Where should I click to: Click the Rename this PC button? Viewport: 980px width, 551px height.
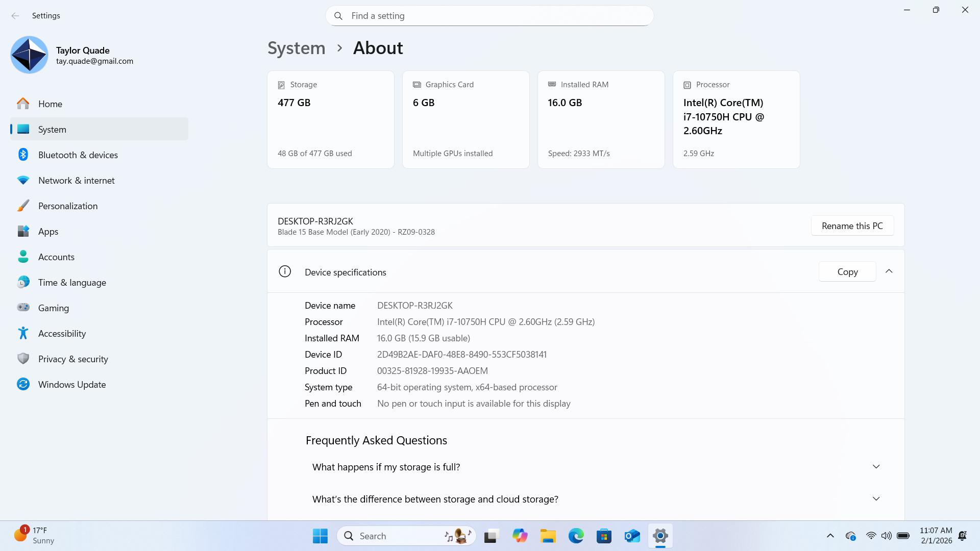point(852,226)
